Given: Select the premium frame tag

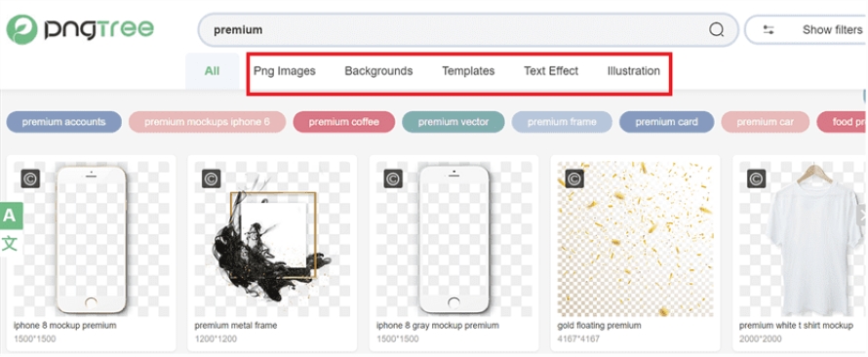Looking at the screenshot, I should point(562,122).
